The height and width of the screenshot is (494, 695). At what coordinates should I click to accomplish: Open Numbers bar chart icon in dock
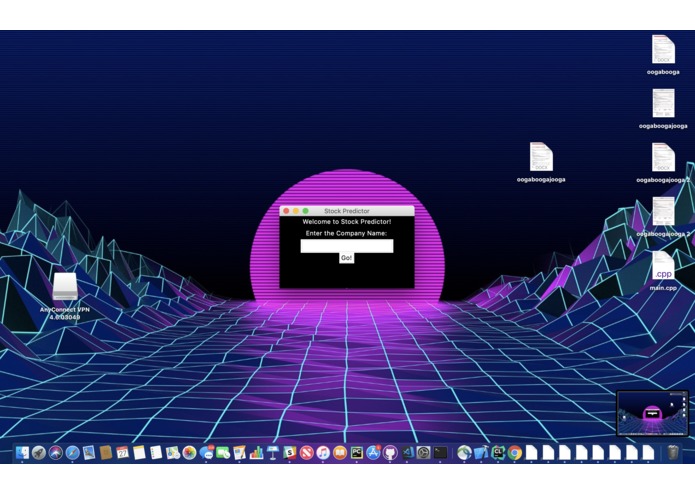[x=256, y=452]
